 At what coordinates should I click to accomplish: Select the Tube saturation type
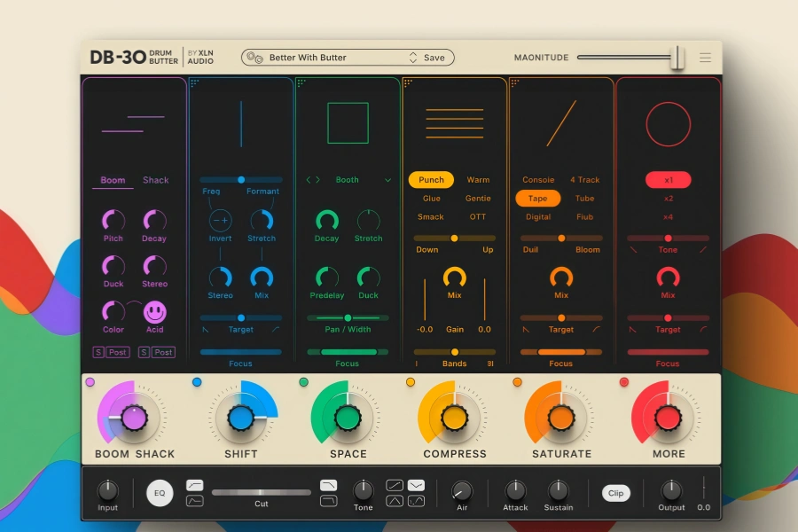click(585, 199)
